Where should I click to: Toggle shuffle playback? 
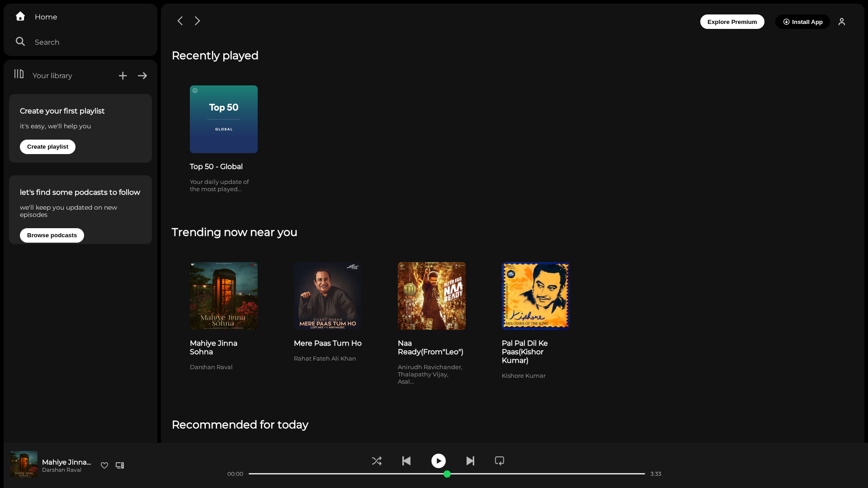click(x=377, y=461)
